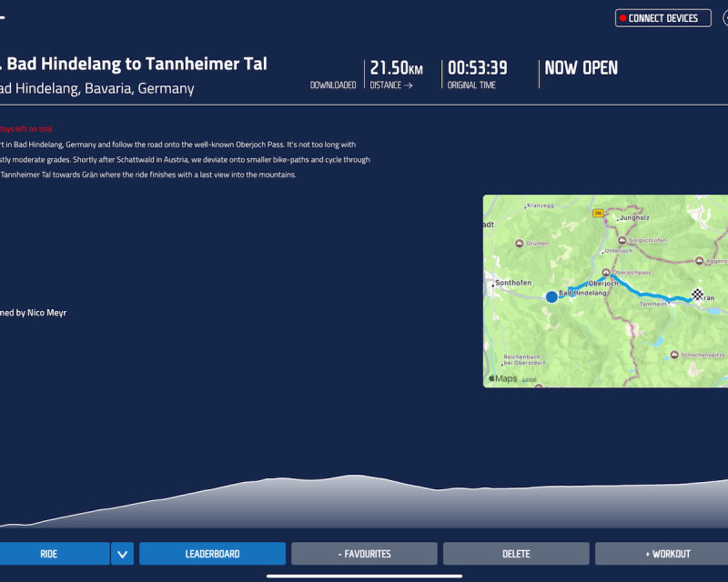
Task: Open the Leaderboard
Action: click(x=212, y=554)
